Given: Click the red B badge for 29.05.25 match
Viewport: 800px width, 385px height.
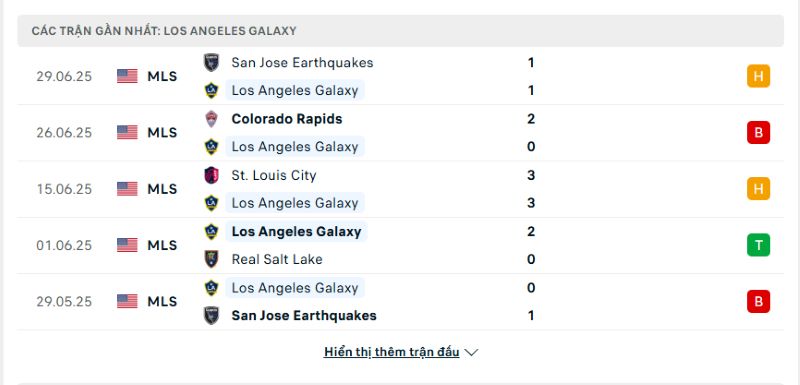Looking at the screenshot, I should tap(759, 301).
